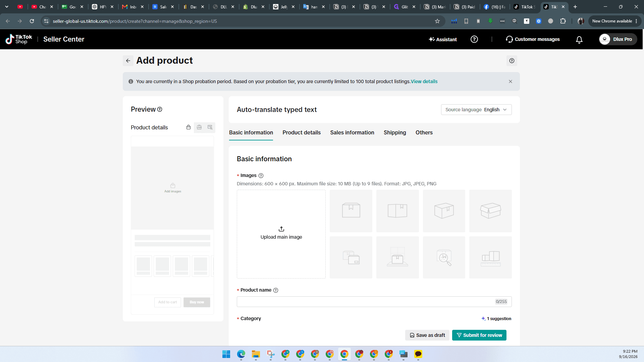Open Microsoft Edge from taskbar
The height and width of the screenshot is (362, 644).
click(x=241, y=354)
